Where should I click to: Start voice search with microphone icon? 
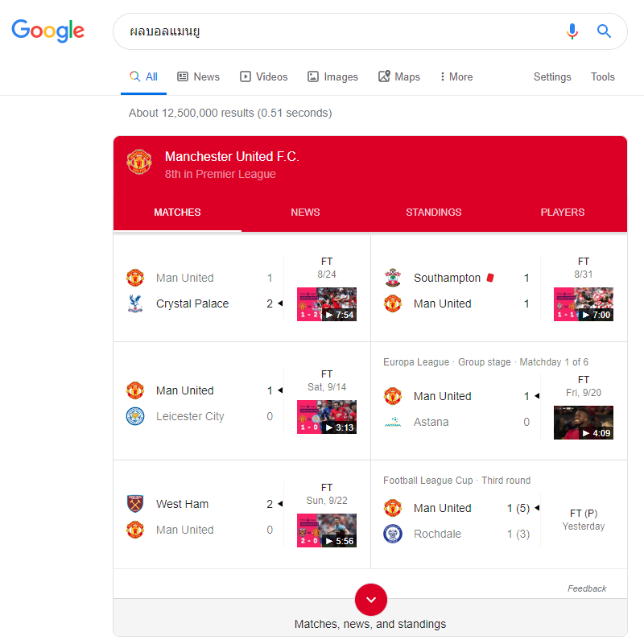point(572,31)
